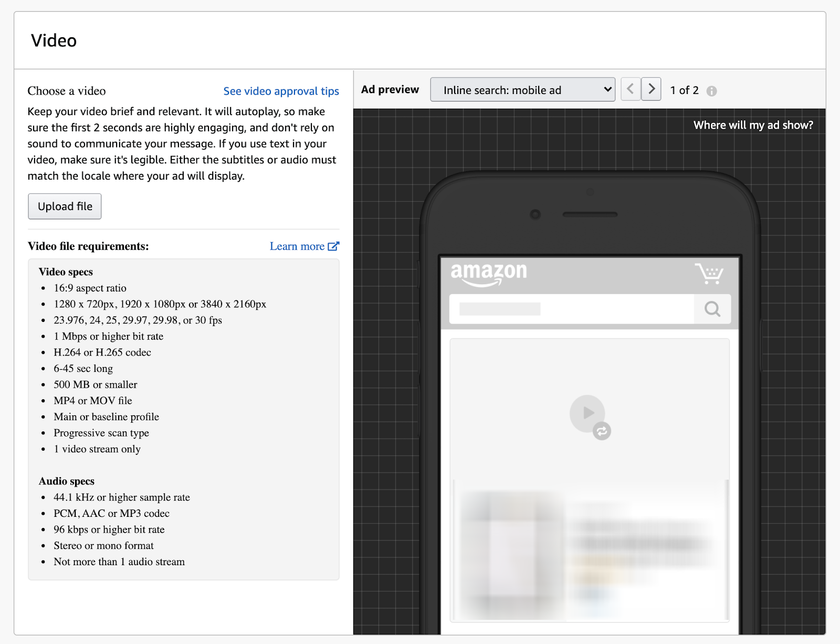Click the Keep your video brief paragraph

(182, 143)
